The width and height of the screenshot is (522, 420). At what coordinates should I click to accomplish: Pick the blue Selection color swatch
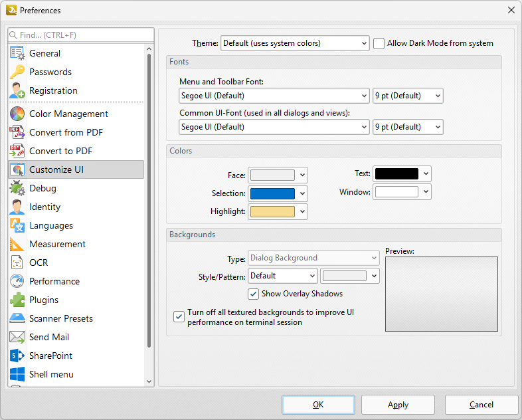[272, 193]
